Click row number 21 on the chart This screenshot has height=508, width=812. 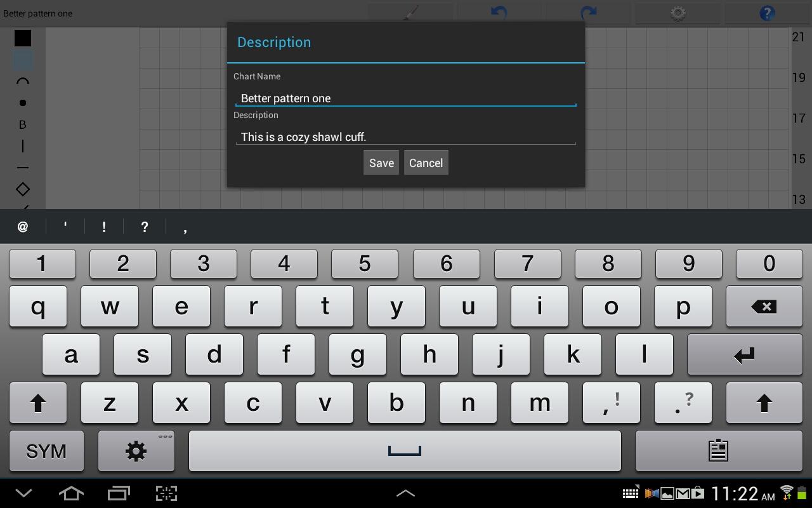pos(799,37)
